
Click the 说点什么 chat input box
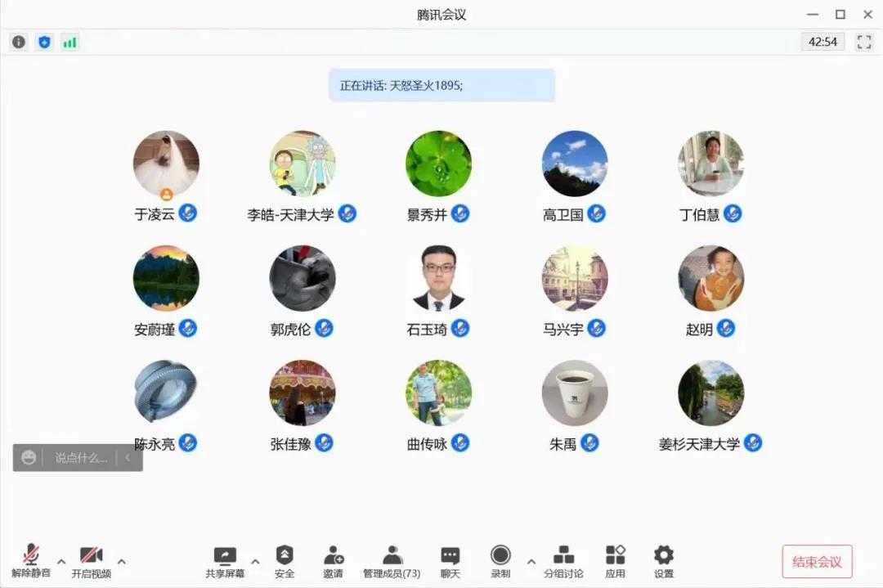pyautogui.click(x=80, y=458)
